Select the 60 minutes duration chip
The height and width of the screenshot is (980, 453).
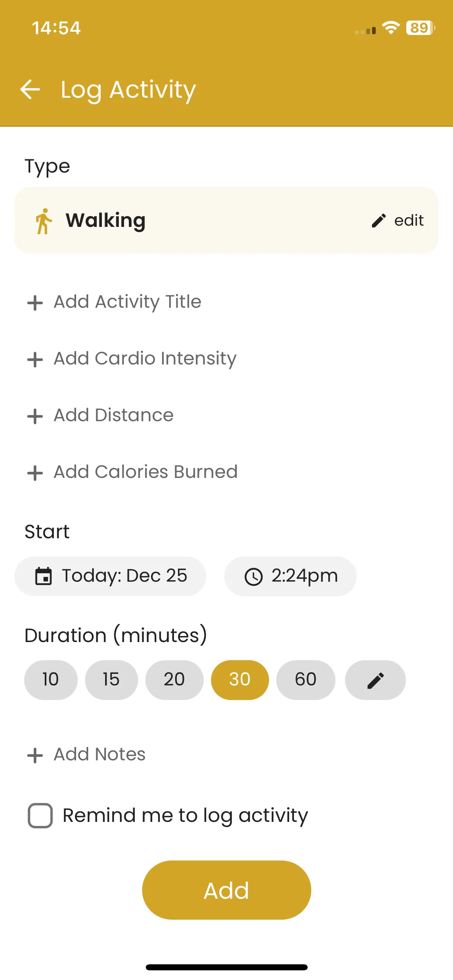(x=306, y=680)
